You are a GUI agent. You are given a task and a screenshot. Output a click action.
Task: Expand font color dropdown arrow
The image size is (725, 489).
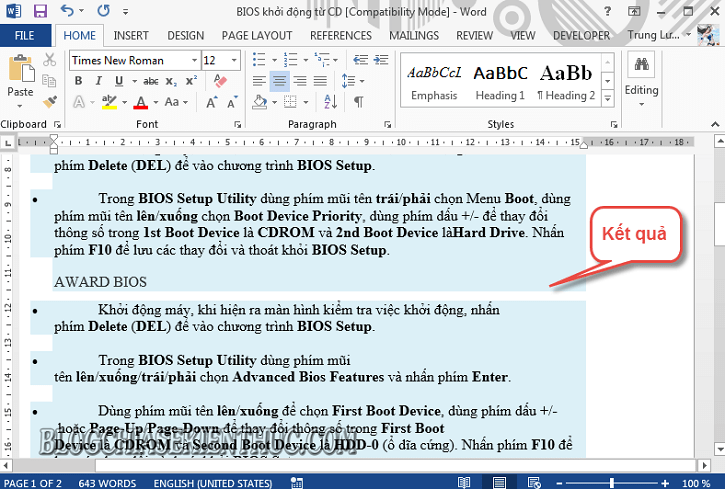tap(156, 102)
